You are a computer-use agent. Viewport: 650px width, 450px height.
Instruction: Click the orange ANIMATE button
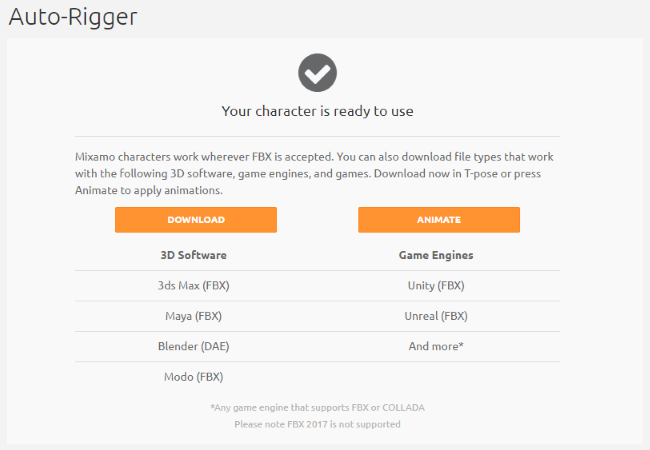439,220
